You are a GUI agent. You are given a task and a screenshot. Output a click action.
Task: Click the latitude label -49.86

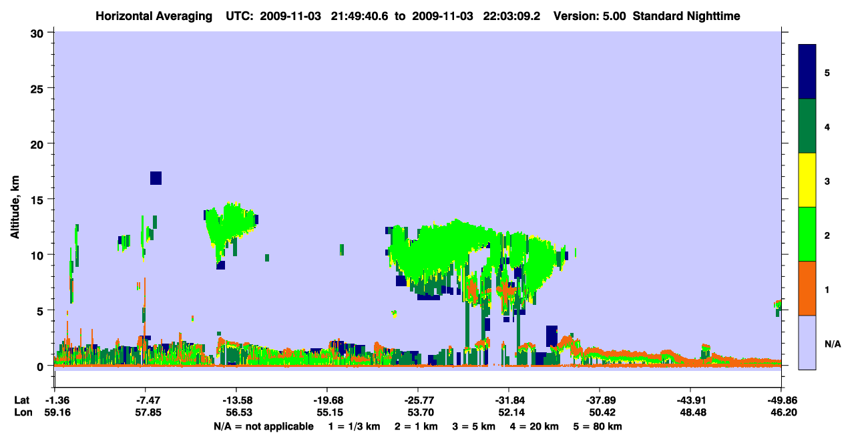pos(781,400)
